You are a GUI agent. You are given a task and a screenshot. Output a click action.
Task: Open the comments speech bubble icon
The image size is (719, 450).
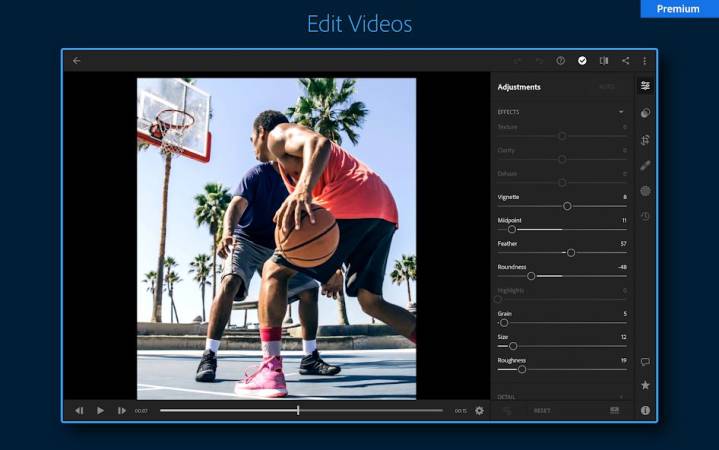[645, 361]
